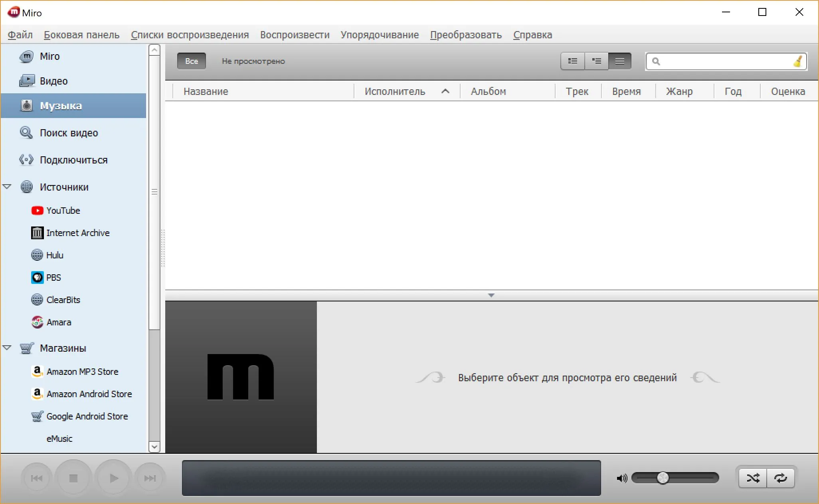Stop playback button
The image size is (819, 504).
click(73, 478)
